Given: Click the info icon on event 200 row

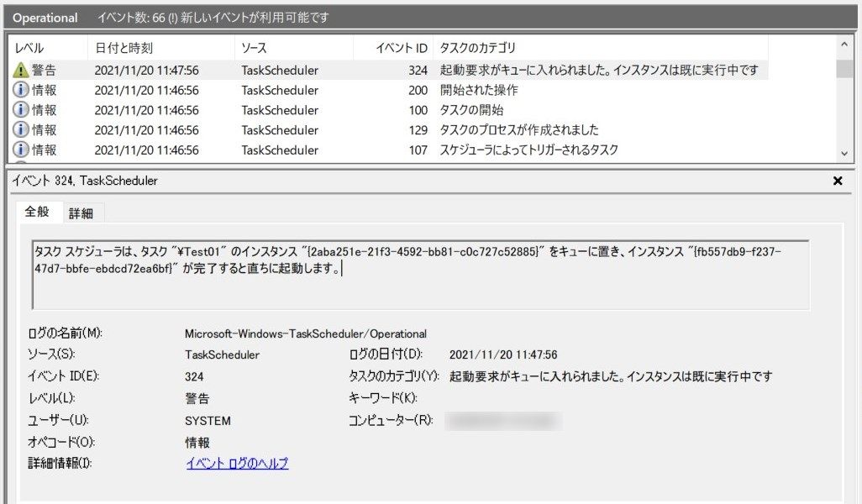Looking at the screenshot, I should (x=21, y=91).
